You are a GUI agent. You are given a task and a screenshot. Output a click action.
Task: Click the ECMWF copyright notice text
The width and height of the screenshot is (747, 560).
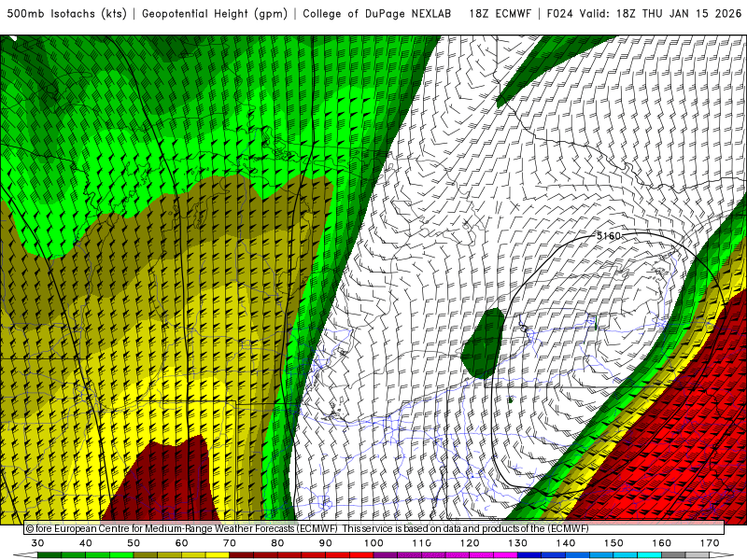pyautogui.click(x=307, y=528)
